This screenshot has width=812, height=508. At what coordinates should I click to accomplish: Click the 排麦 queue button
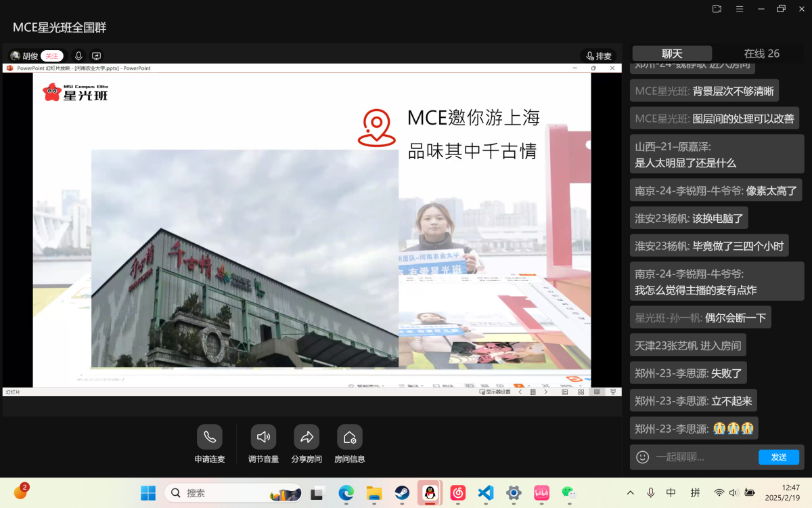(x=598, y=56)
